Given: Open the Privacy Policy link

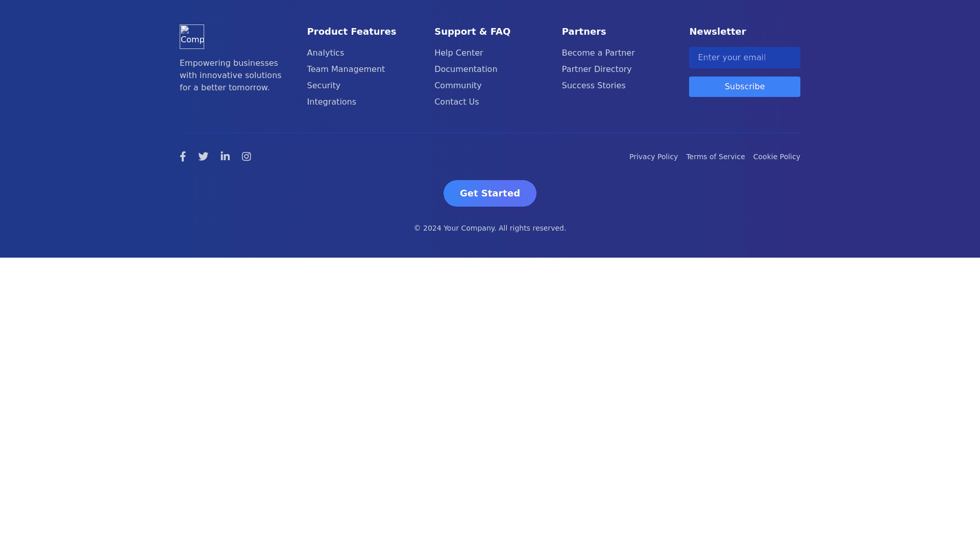Looking at the screenshot, I should click(653, 157).
